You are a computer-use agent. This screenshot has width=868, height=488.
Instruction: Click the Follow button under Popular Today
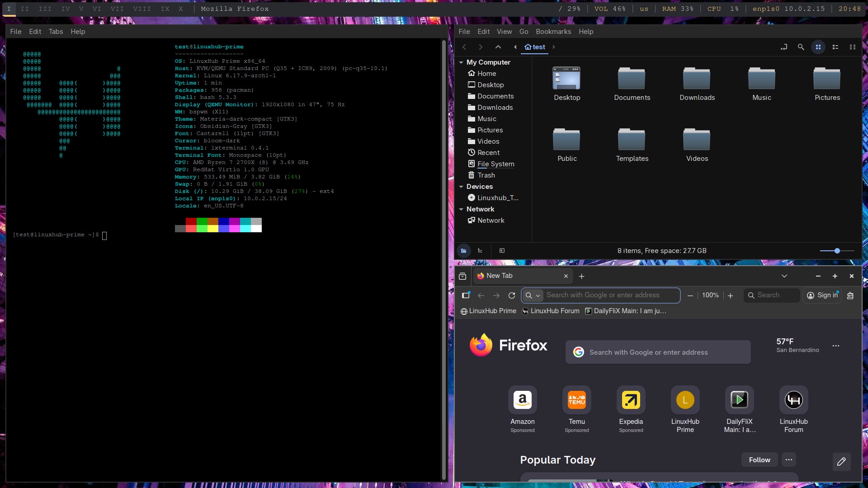pos(759,460)
